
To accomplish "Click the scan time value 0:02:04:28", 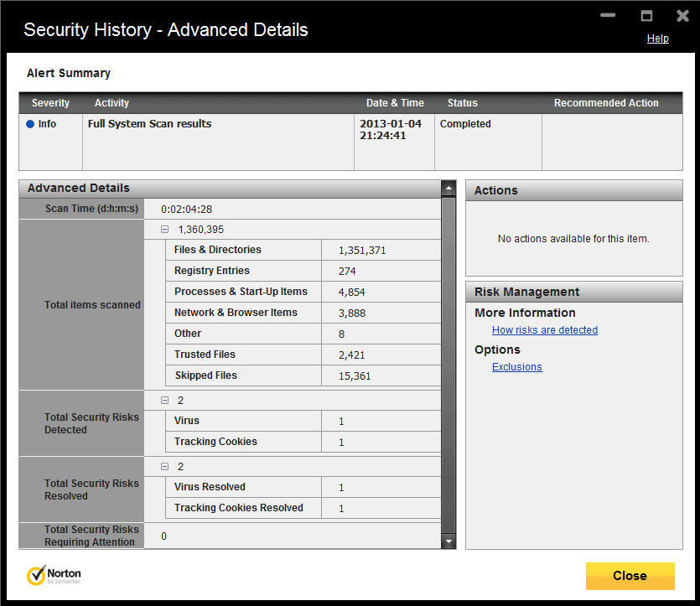I will pyautogui.click(x=187, y=210).
